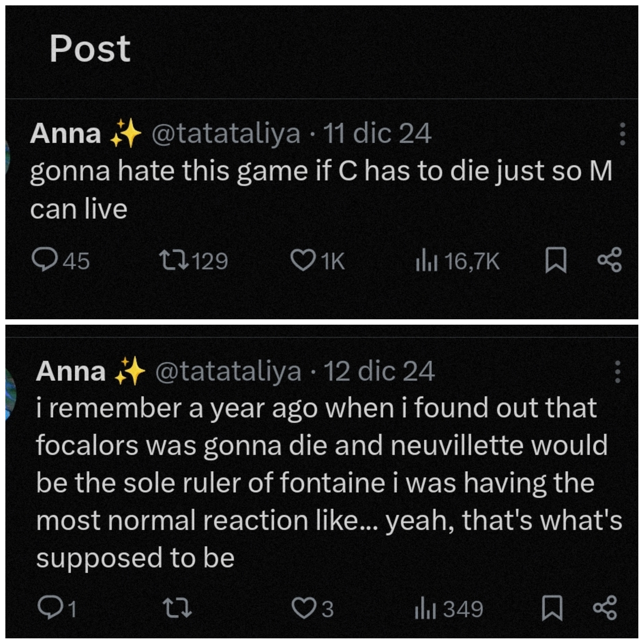Share the 12 dic 24 post
644x644 pixels.
[x=605, y=608]
